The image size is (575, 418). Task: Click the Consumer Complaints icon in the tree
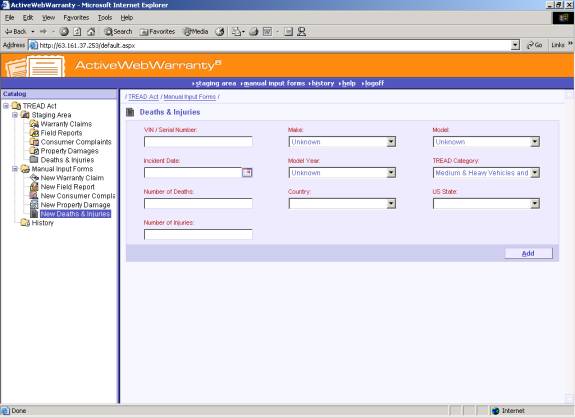click(34, 142)
